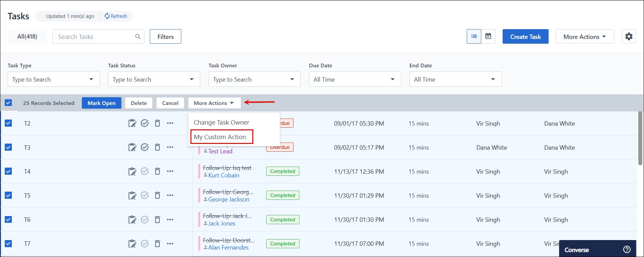Open more options for T4
Screen dimensions: 644x257
(x=170, y=171)
